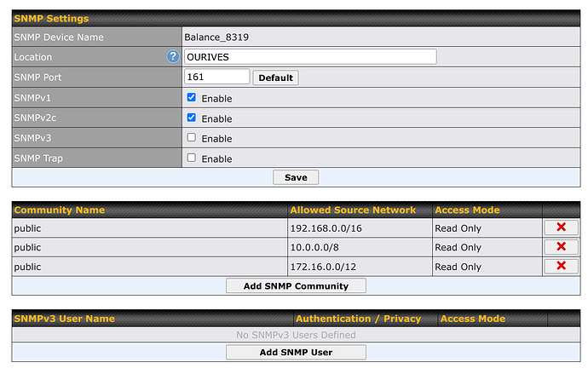Focus the SNMP Port field
Image resolution: width=588 pixels, height=374 pixels.
[216, 78]
